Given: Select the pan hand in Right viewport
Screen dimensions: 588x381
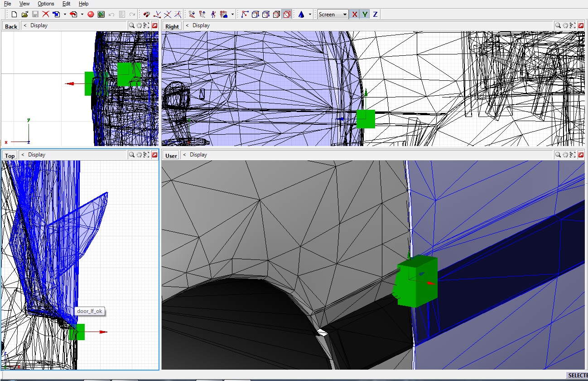Looking at the screenshot, I should click(x=565, y=26).
